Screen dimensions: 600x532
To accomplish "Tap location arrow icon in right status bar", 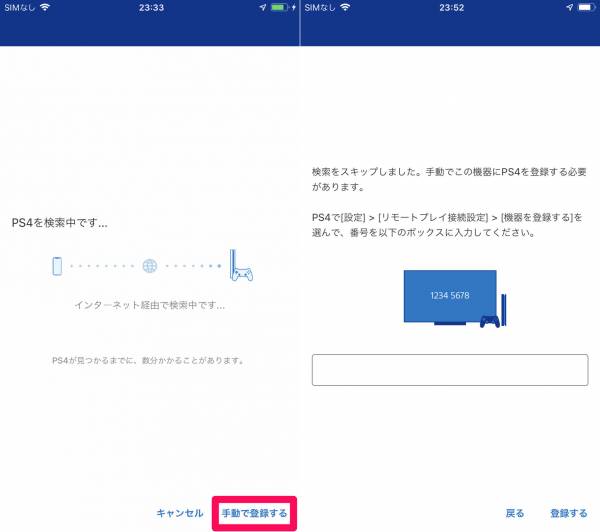I will pos(570,7).
